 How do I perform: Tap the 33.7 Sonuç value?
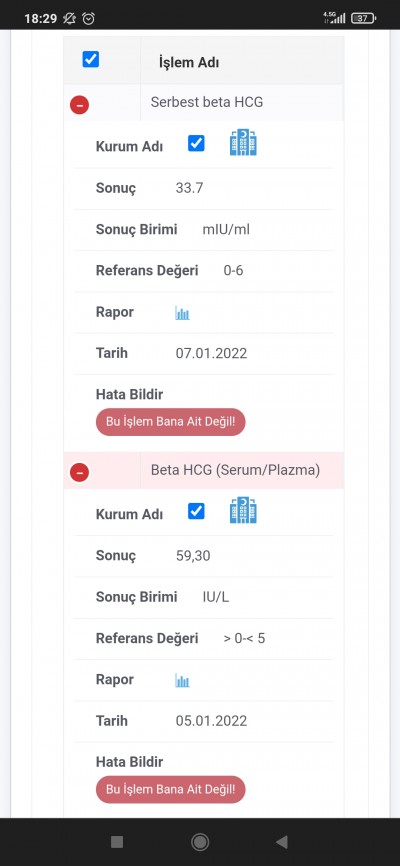pyautogui.click(x=190, y=188)
